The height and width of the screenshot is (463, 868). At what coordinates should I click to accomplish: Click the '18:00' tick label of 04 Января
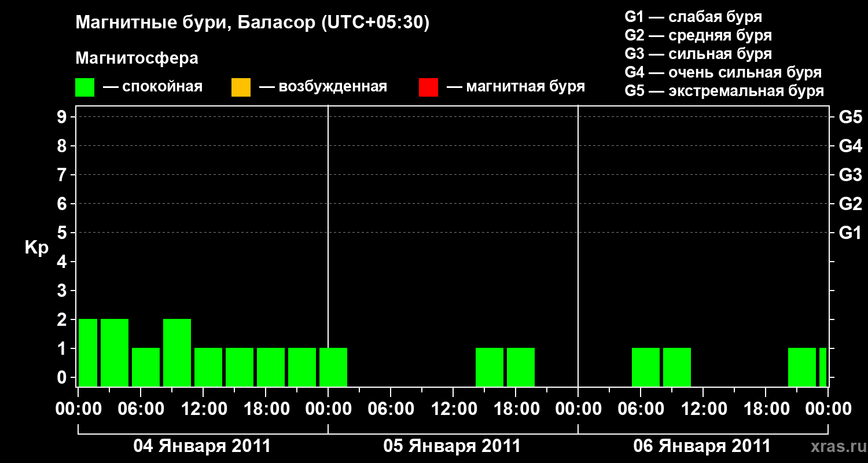point(266,409)
